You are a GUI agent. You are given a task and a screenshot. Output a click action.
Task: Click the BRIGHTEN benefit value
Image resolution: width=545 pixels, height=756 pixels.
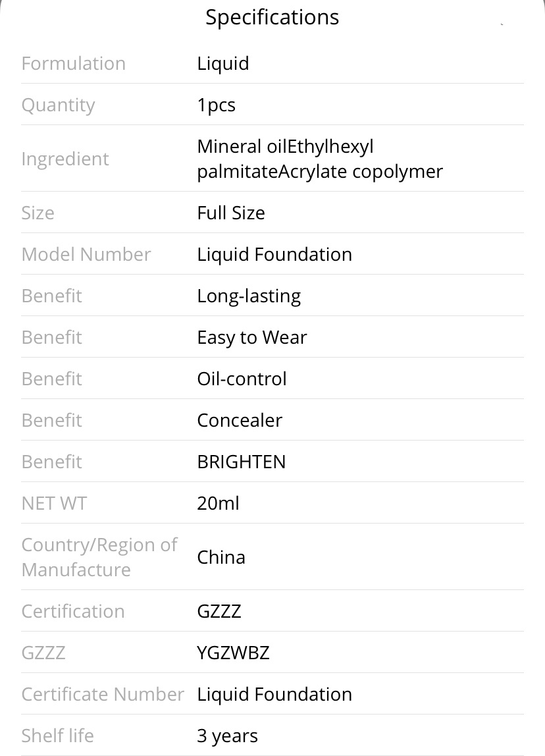pyautogui.click(x=242, y=462)
